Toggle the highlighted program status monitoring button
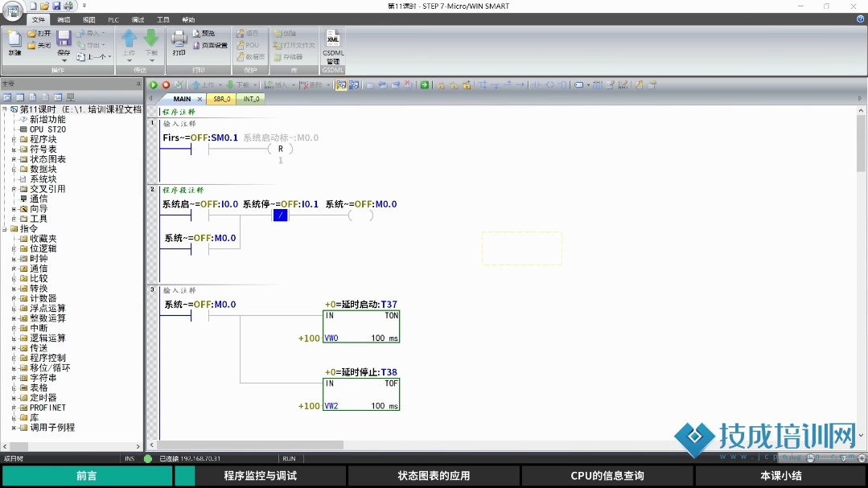Image resolution: width=868 pixels, height=488 pixels. (x=341, y=84)
